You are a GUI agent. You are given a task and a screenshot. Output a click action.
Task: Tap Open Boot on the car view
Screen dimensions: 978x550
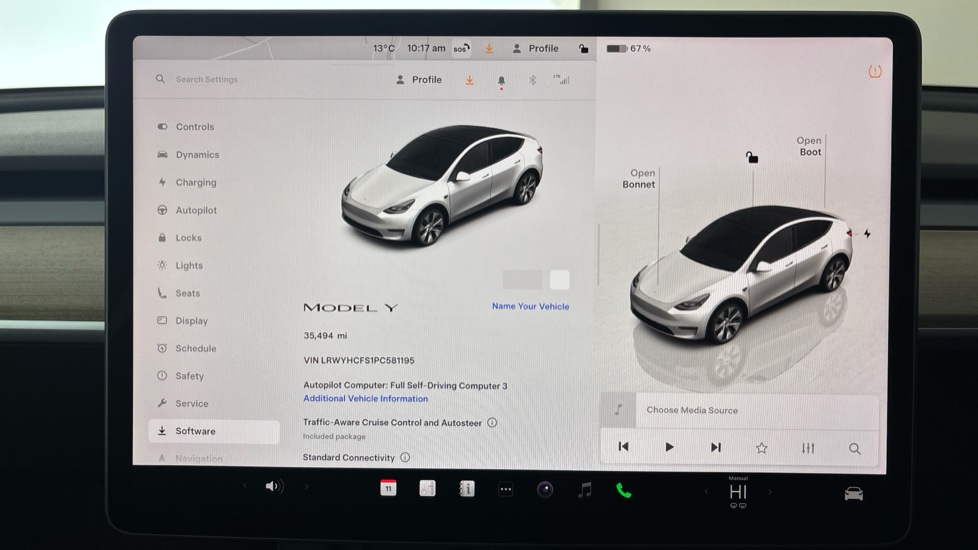point(810,146)
